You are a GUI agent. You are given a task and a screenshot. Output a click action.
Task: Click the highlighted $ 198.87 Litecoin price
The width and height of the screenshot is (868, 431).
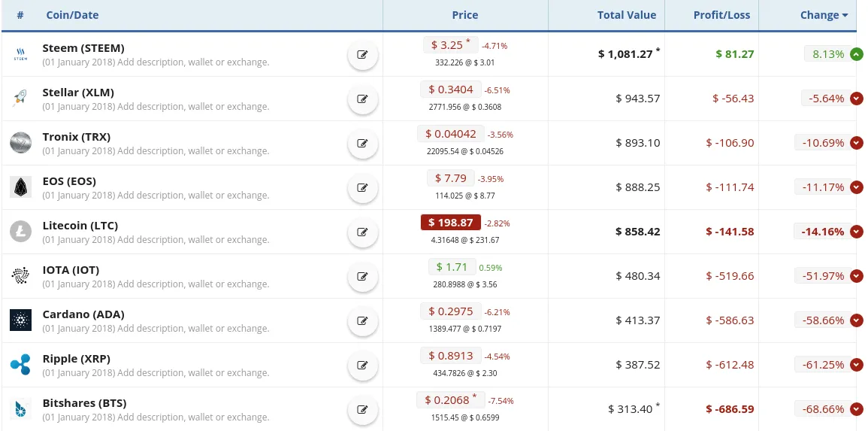[x=451, y=223]
